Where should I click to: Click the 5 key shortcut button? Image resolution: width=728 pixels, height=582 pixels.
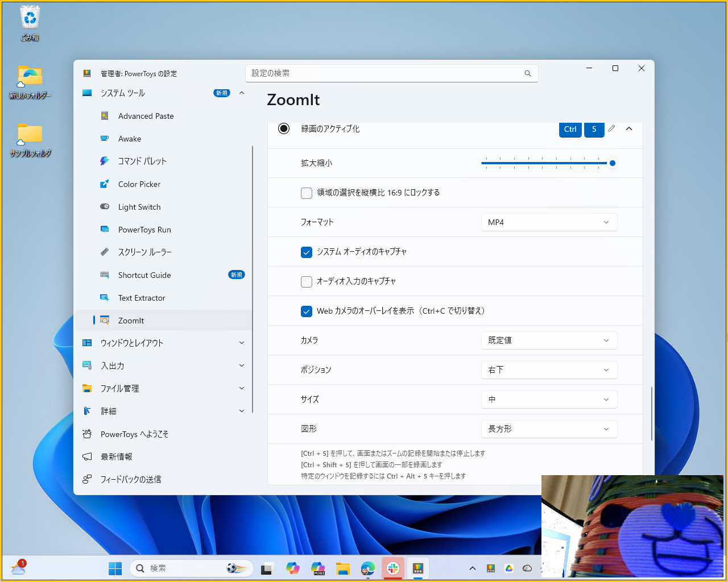point(594,130)
